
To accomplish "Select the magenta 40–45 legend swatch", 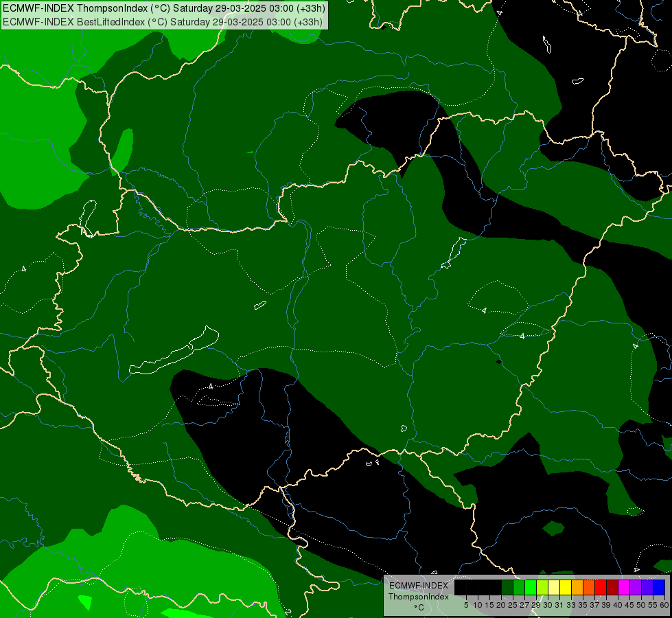I will coord(623,587).
